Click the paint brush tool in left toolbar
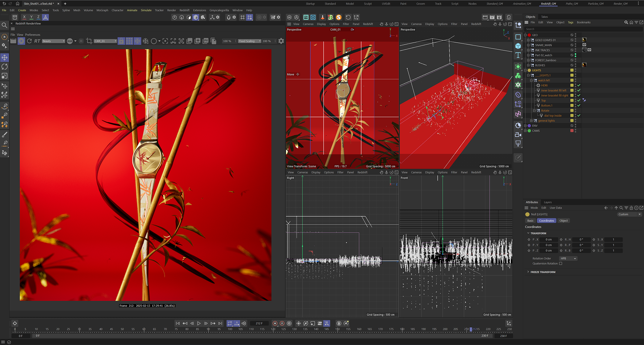 [5, 135]
